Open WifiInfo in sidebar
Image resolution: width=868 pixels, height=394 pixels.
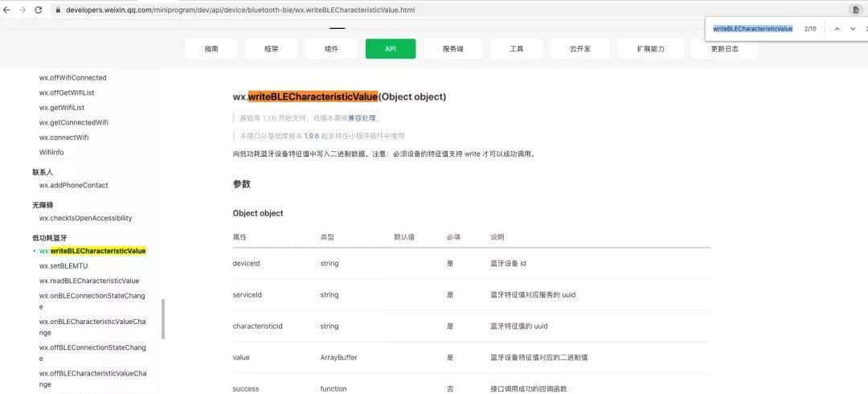click(51, 152)
